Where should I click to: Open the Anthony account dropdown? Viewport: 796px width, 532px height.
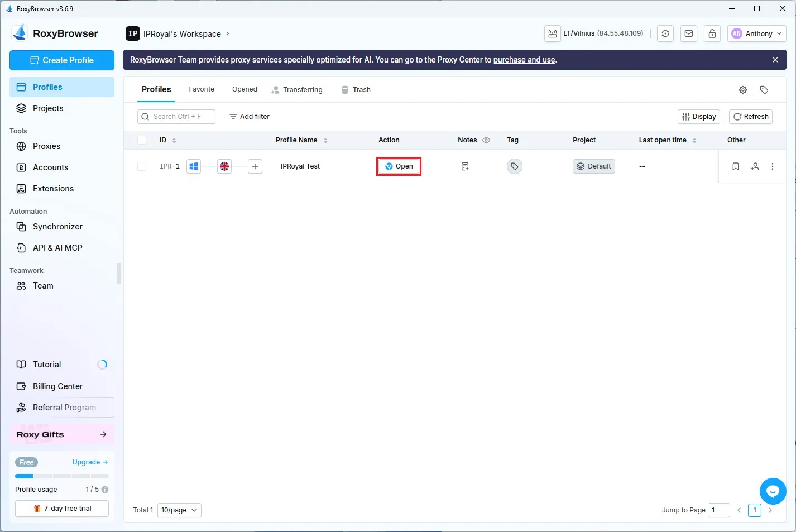click(757, 33)
